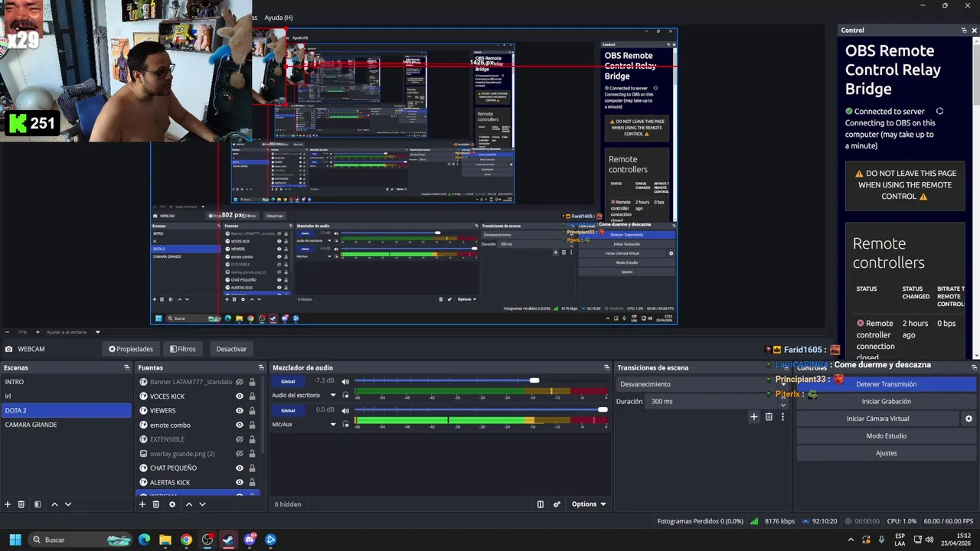Viewport: 980px width, 551px height.
Task: Remove the scene transition with trash
Action: (769, 417)
